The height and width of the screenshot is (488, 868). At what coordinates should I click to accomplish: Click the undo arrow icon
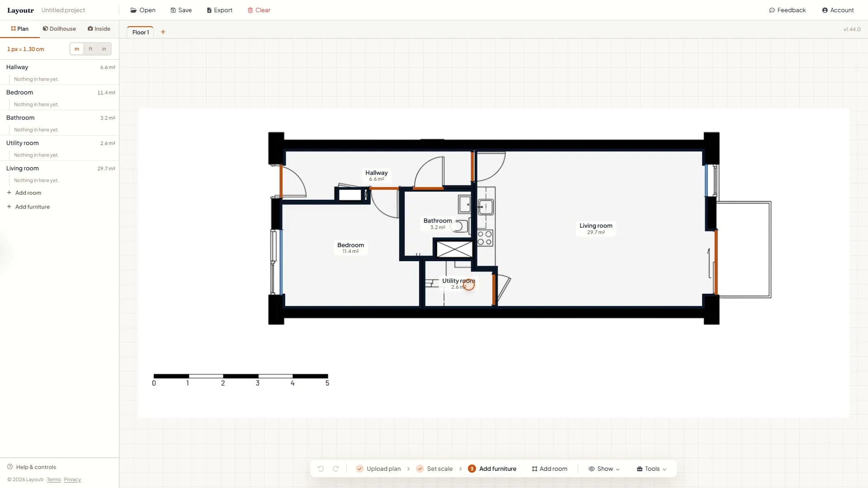point(321,469)
